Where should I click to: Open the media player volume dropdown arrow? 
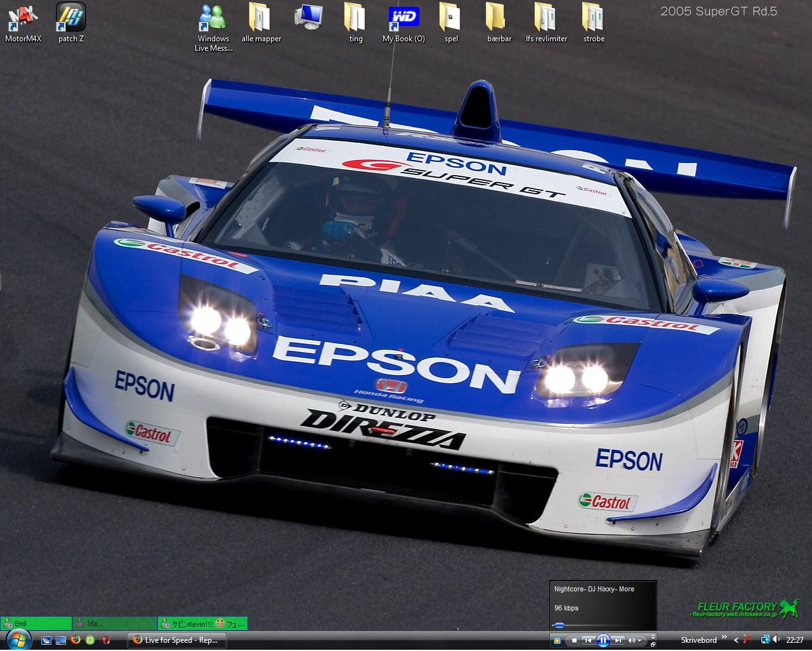click(639, 641)
